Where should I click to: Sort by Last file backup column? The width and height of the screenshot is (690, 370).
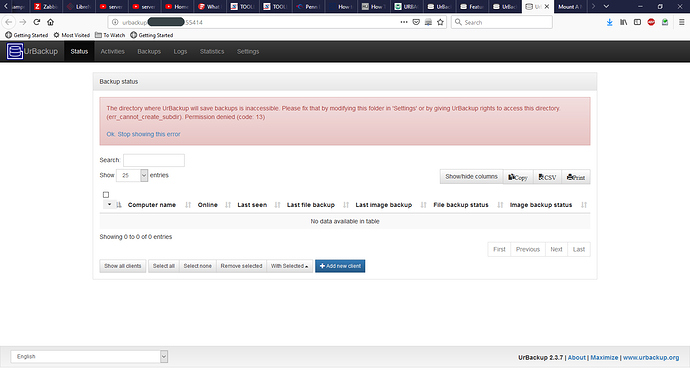pyautogui.click(x=311, y=205)
